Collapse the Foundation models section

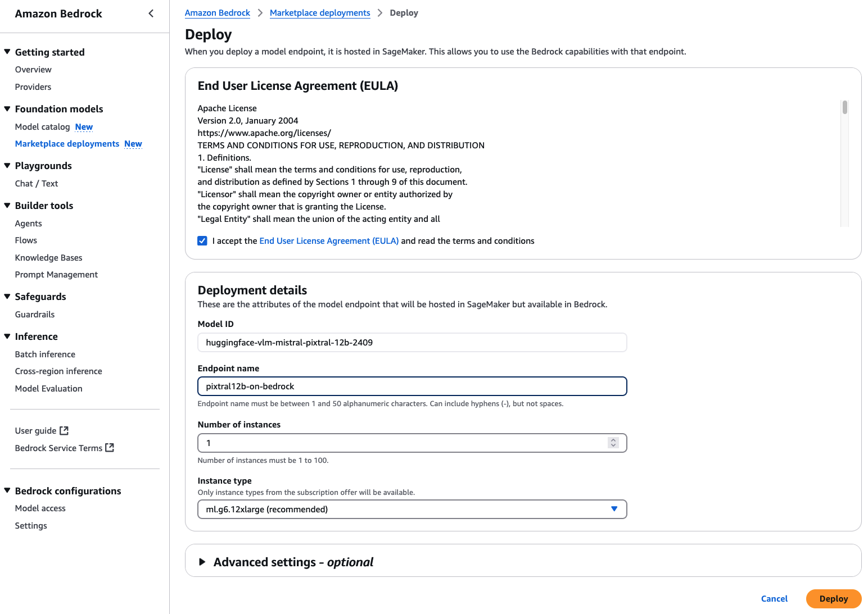coord(7,108)
